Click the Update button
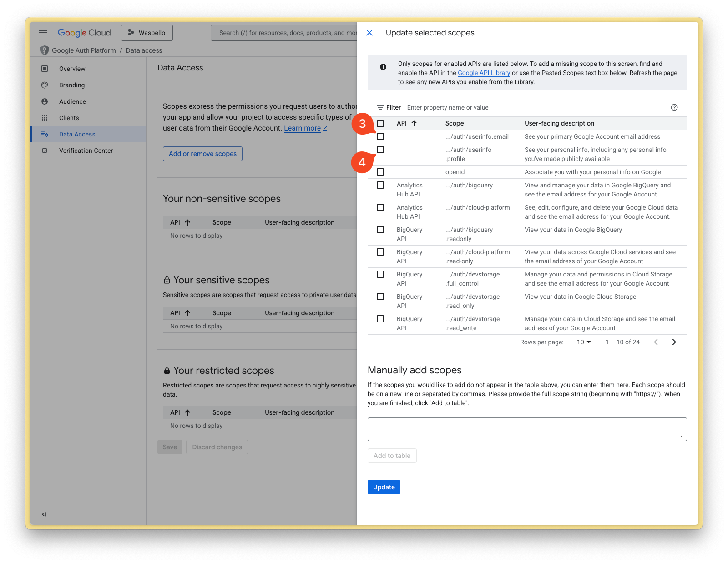Image resolution: width=728 pixels, height=563 pixels. (x=384, y=487)
